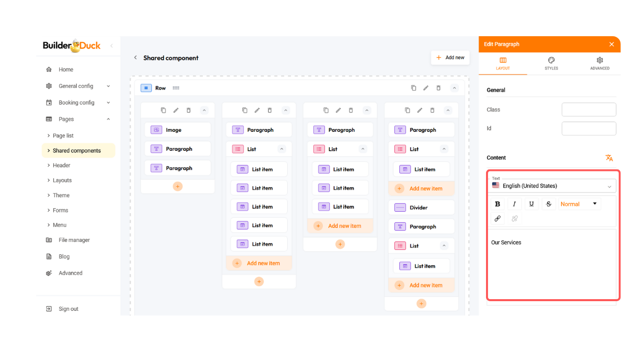The height and width of the screenshot is (362, 644).
Task: Edit the Row with pencil icon
Action: [x=426, y=88]
